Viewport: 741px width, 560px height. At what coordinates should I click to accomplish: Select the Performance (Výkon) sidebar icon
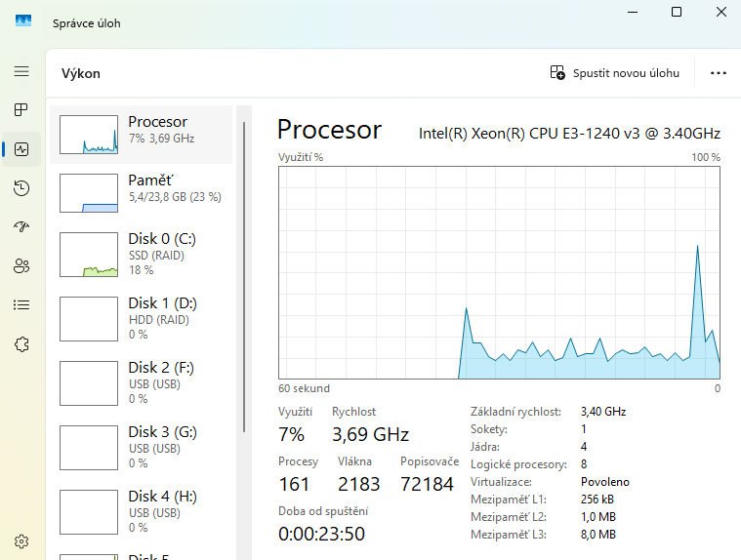(21, 149)
